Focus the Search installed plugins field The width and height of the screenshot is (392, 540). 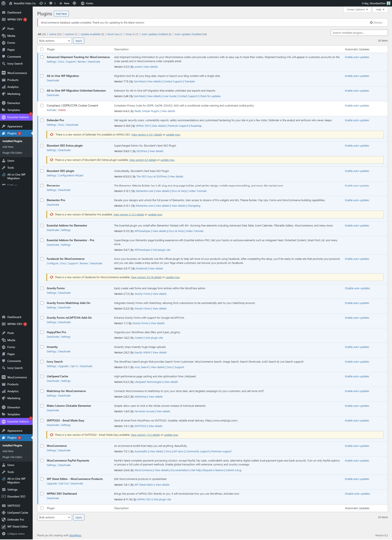pos(359,33)
